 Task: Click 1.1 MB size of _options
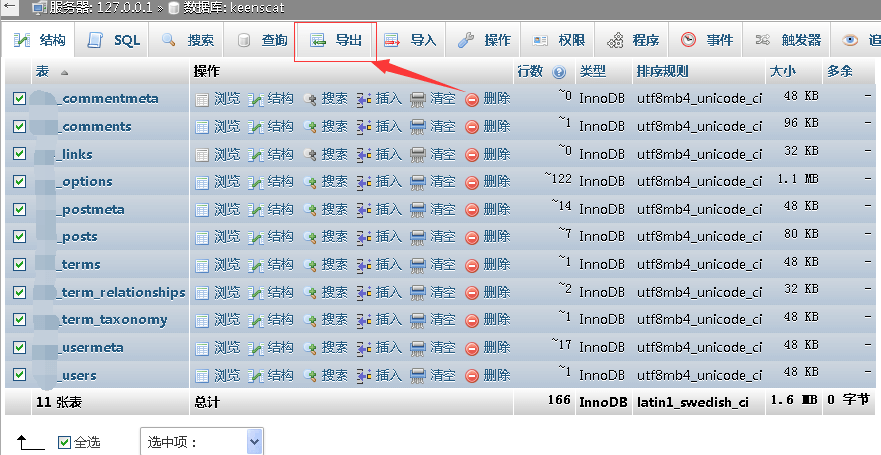(798, 180)
